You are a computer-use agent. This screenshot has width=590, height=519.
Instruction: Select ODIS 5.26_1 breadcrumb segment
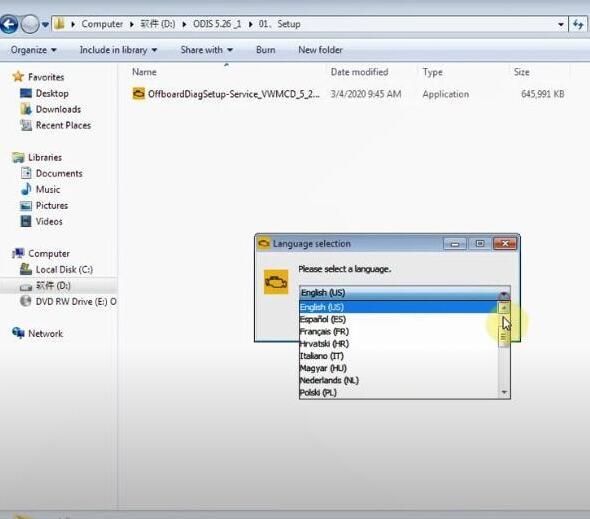(x=217, y=24)
